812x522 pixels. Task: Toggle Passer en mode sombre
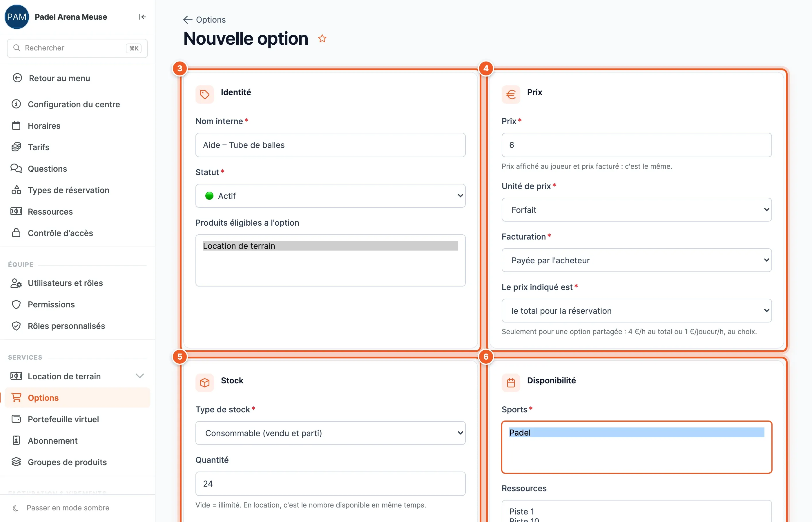tap(68, 508)
